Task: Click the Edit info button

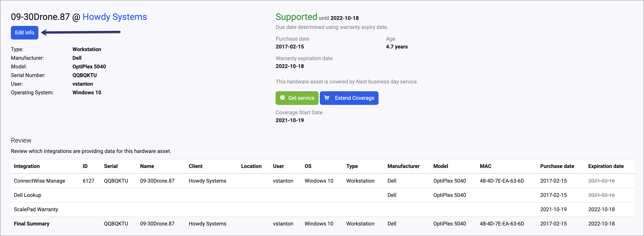Action: click(24, 33)
